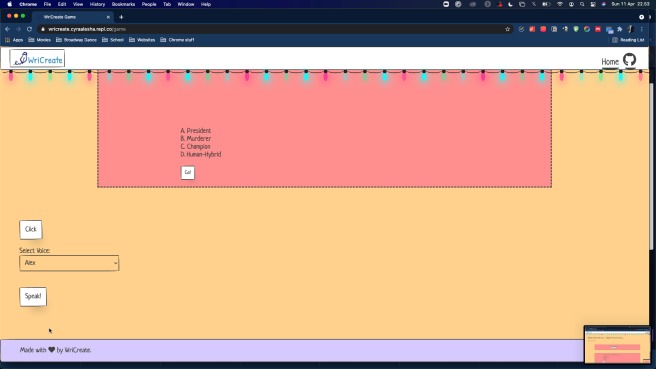The height and width of the screenshot is (369, 656).
Task: Open the Wi-Fi status menu
Action: [560, 4]
